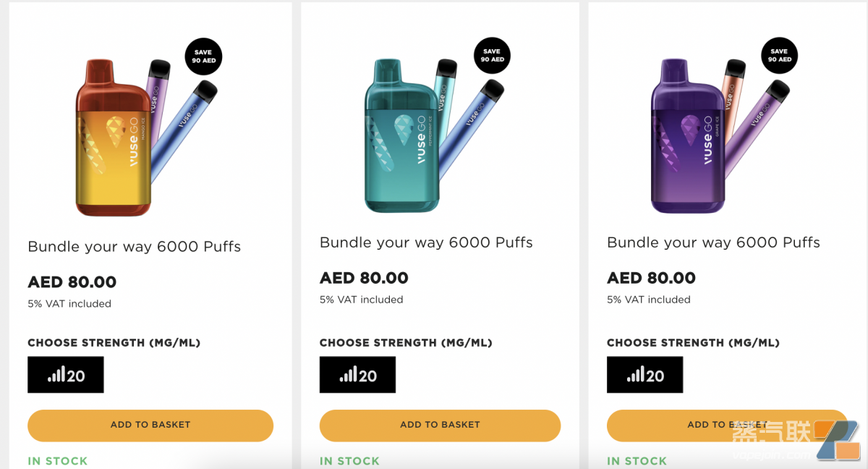Click the AED 80.00 price of orange bundle
The width and height of the screenshot is (868, 469).
72,282
